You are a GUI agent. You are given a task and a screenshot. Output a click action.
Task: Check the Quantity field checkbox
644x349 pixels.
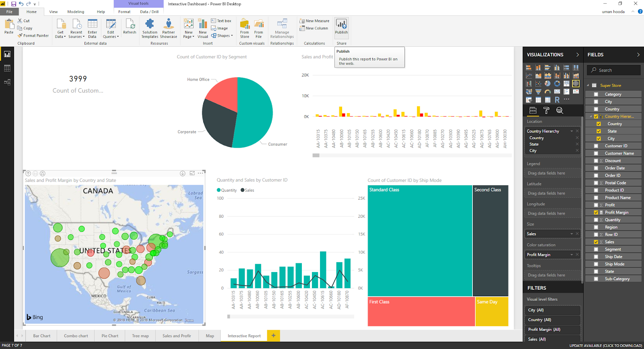point(596,220)
